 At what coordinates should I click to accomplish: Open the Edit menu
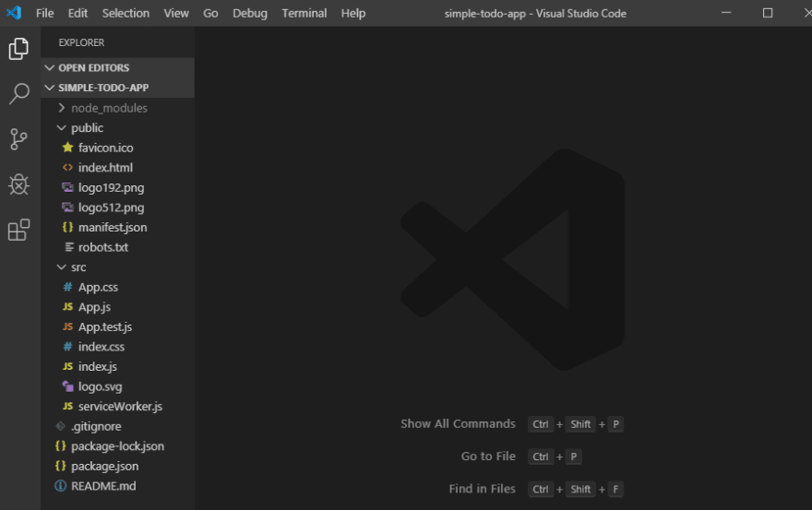tap(78, 13)
